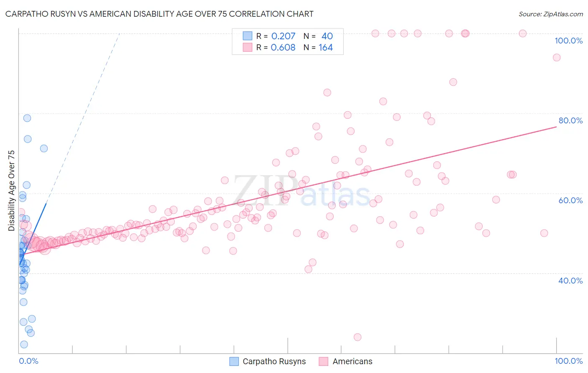Select the Americans legend label
Screen dimensions: 588x373
click(x=353, y=361)
